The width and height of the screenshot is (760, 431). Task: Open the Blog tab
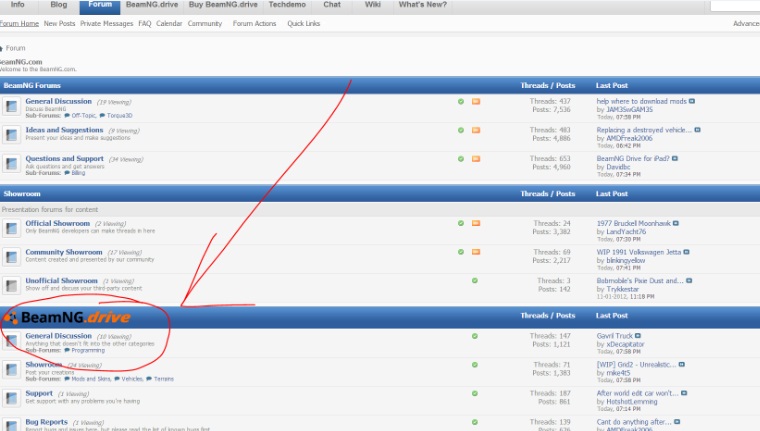(x=59, y=5)
